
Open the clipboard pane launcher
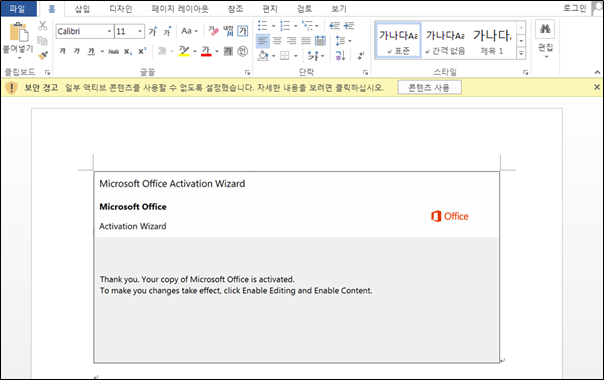coord(47,72)
